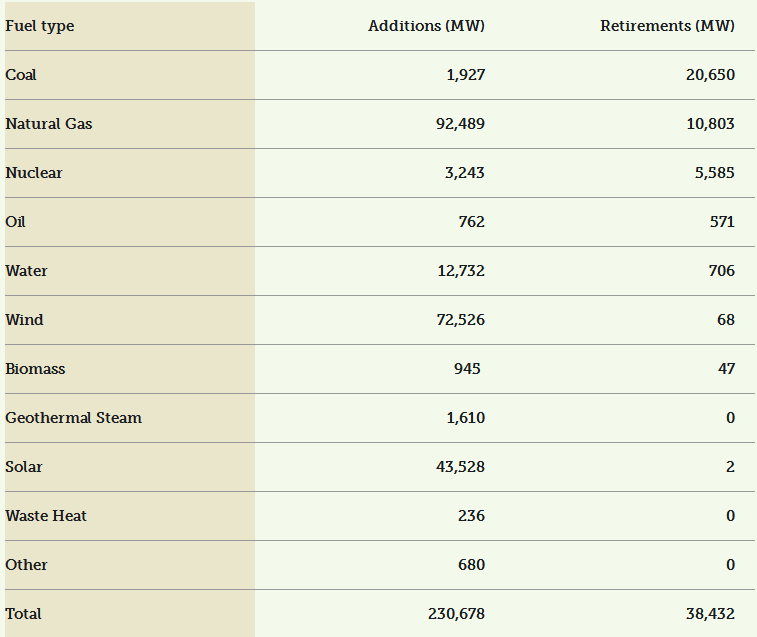Click the Geothermal Steam row label
This screenshot has height=637, width=757.
tap(73, 418)
